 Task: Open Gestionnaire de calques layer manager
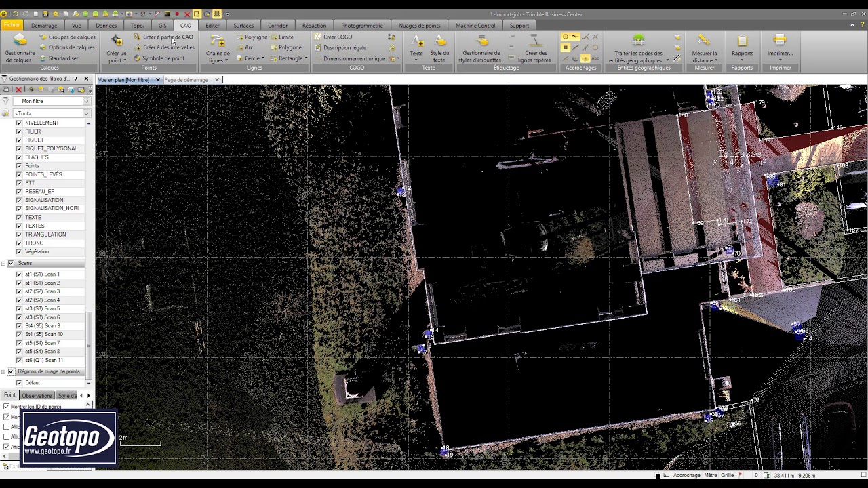tap(20, 47)
